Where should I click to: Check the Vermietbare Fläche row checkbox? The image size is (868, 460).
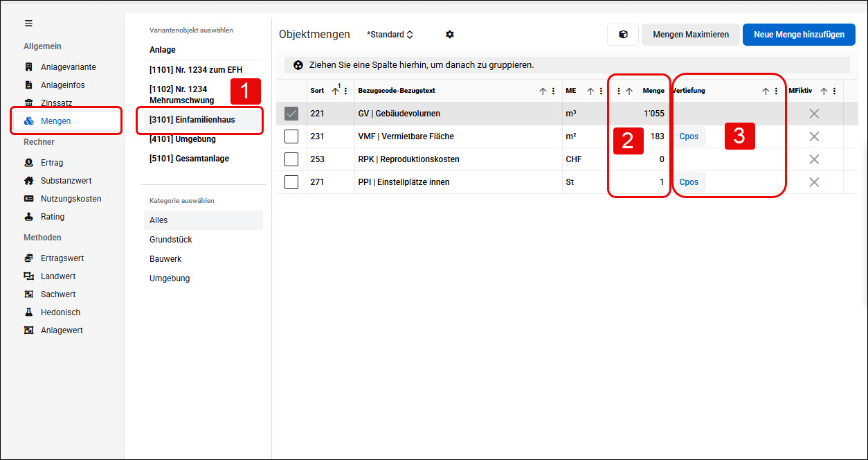pos(291,136)
